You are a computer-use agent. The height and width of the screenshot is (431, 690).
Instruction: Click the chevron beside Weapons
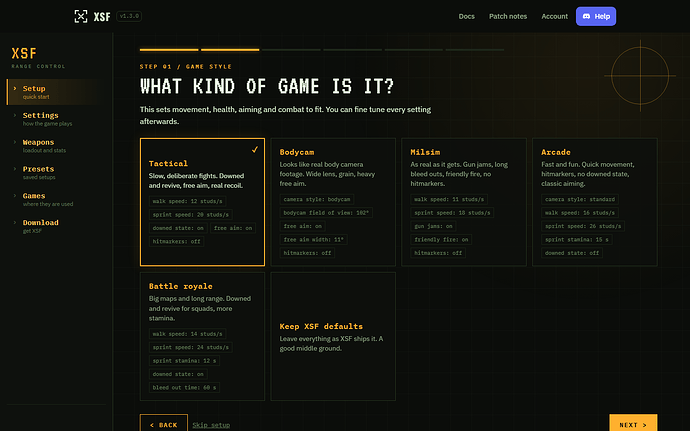click(15, 142)
